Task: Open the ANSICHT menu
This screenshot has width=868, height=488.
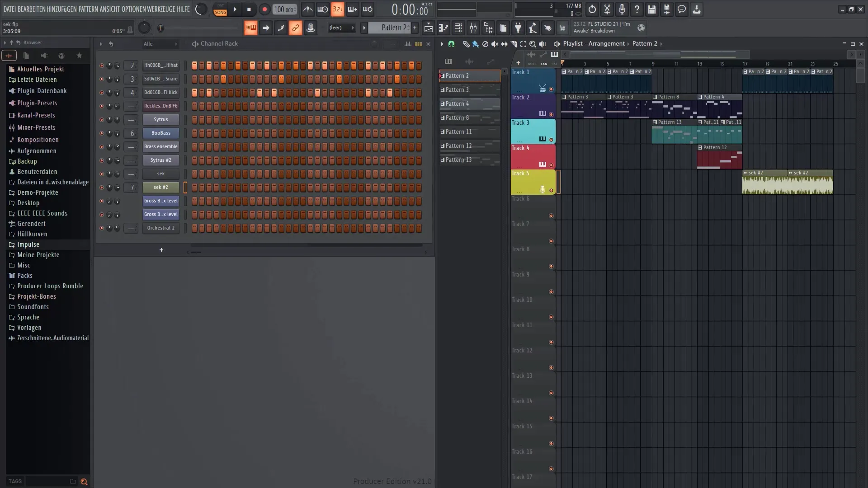Action: pyautogui.click(x=110, y=9)
